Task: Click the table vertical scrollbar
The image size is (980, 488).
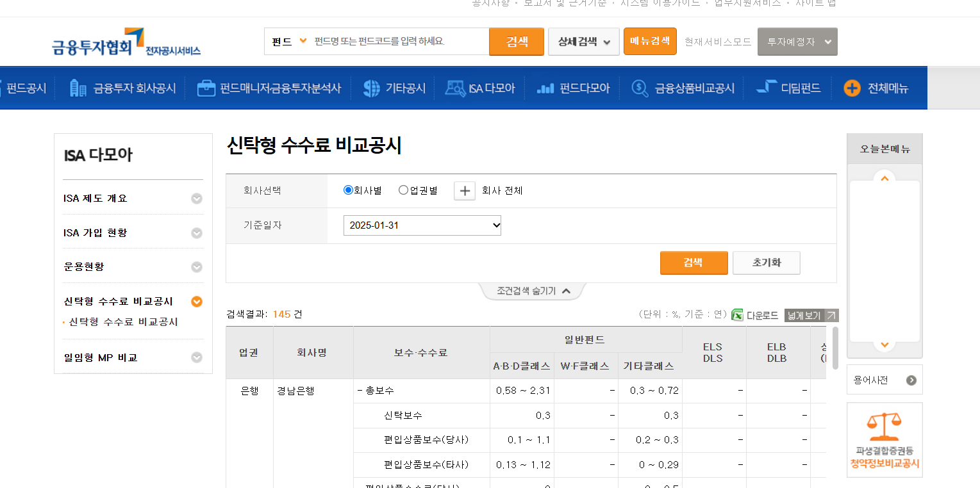Action: coord(835,348)
